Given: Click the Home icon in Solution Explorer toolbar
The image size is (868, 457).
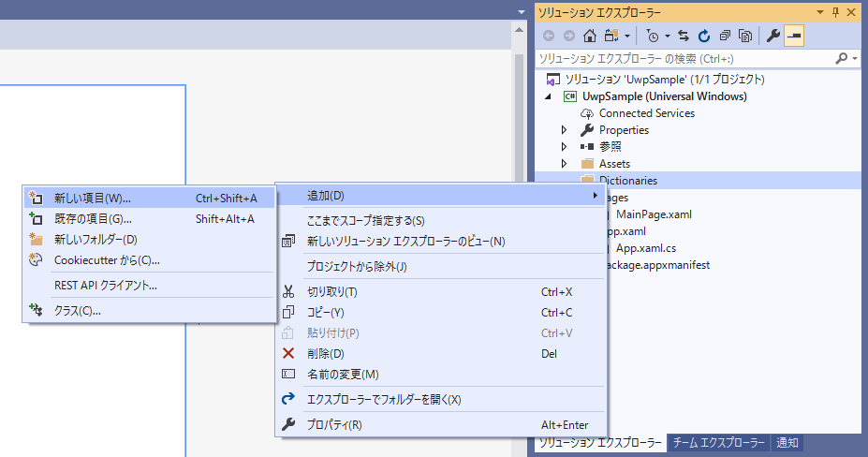Looking at the screenshot, I should [590, 36].
